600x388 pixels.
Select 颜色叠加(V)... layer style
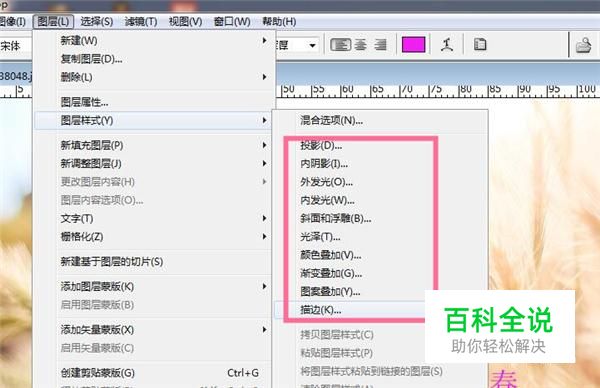tap(380, 255)
